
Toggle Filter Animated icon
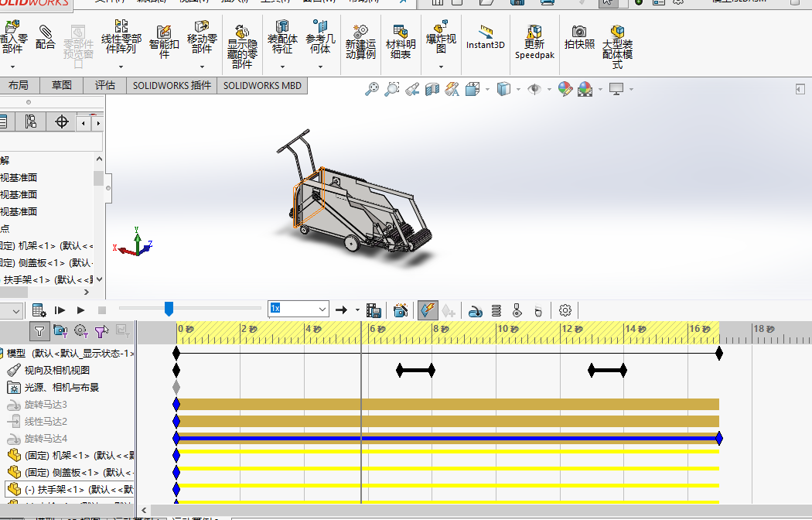[x=60, y=330]
